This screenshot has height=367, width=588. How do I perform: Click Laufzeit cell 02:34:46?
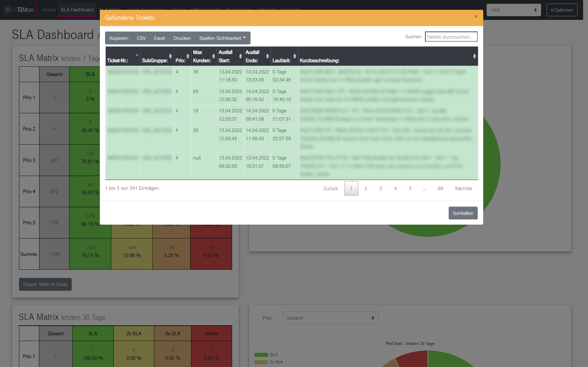pos(285,76)
